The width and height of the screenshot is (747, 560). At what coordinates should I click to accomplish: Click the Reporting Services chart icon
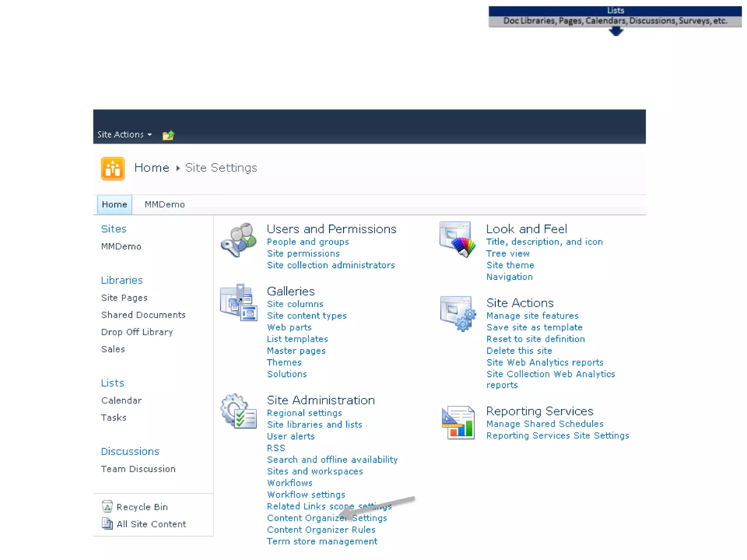coord(458,423)
